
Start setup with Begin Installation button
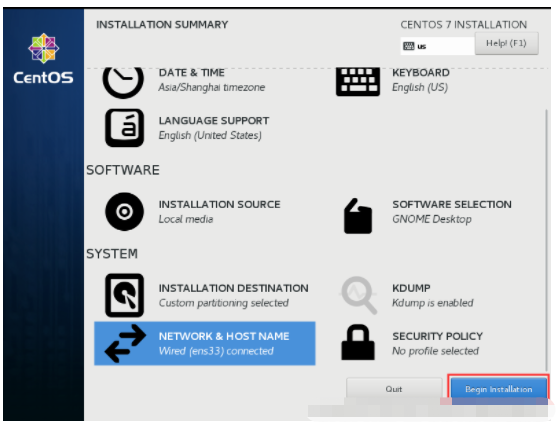click(x=499, y=389)
